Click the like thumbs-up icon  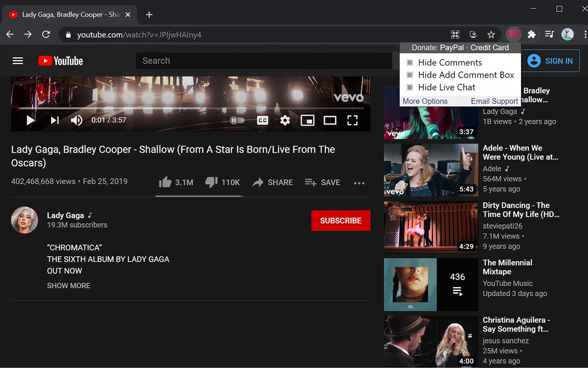pyautogui.click(x=165, y=183)
